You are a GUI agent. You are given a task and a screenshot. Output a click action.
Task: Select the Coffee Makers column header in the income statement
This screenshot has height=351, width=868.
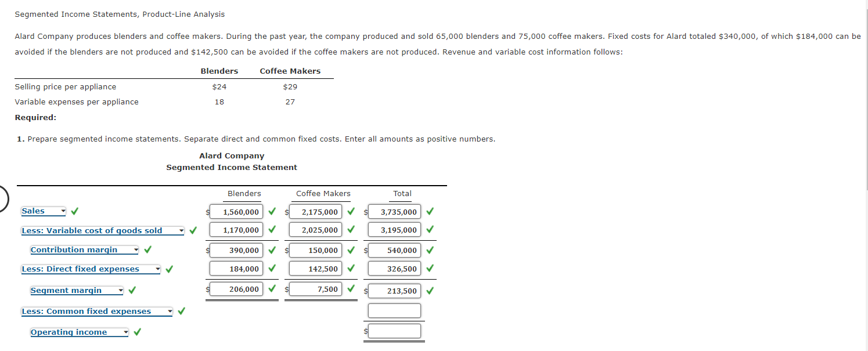pos(323,194)
